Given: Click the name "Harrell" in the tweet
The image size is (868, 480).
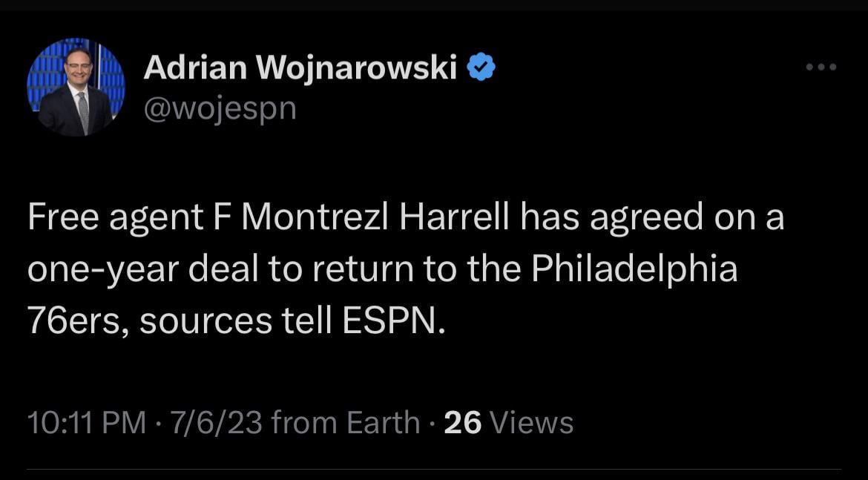Looking at the screenshot, I should coord(456,219).
